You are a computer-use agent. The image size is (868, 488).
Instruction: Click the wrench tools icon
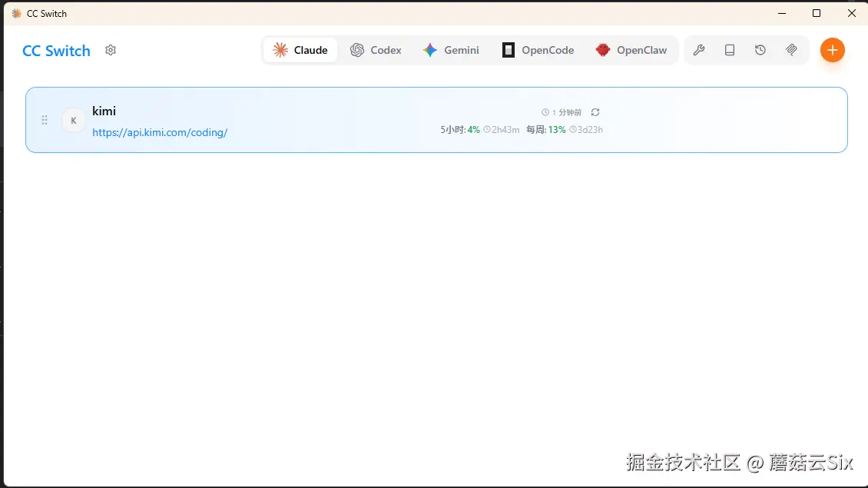pos(699,51)
